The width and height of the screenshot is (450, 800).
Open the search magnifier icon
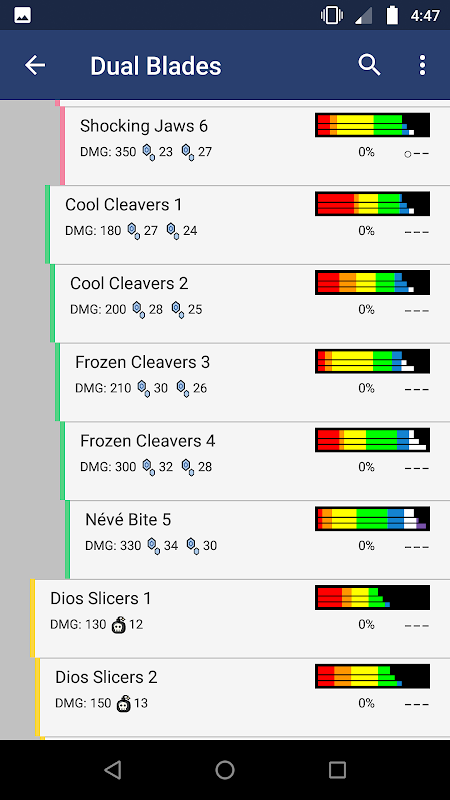[369, 65]
